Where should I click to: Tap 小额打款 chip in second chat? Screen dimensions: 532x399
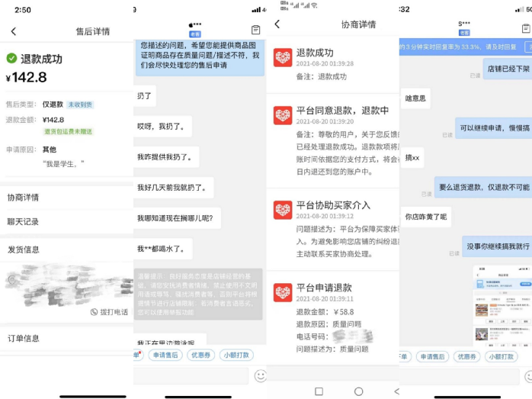click(x=501, y=356)
